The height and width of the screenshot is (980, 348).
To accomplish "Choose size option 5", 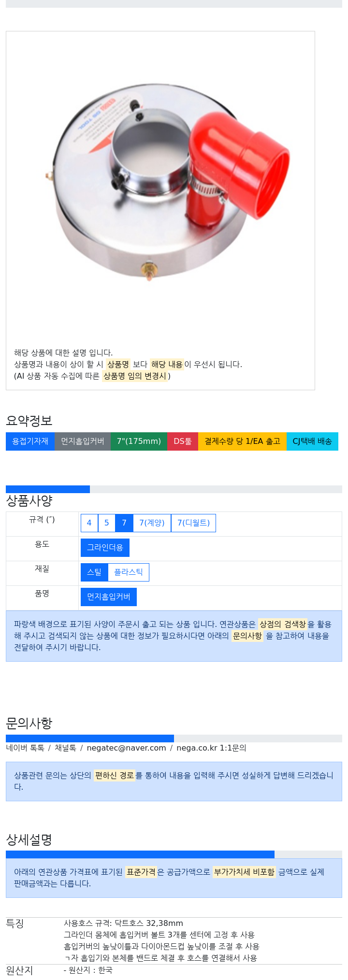I will pos(106,523).
